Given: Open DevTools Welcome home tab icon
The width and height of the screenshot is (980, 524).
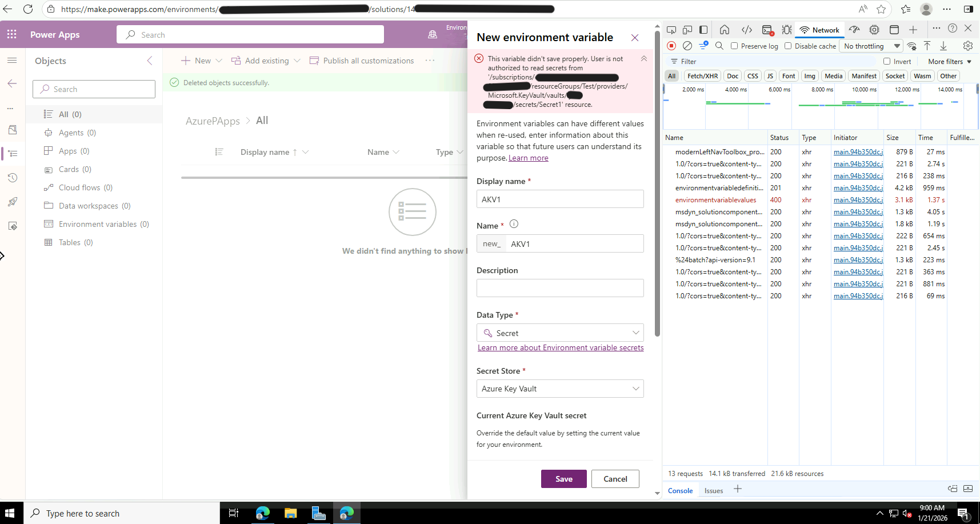Looking at the screenshot, I should click(725, 30).
